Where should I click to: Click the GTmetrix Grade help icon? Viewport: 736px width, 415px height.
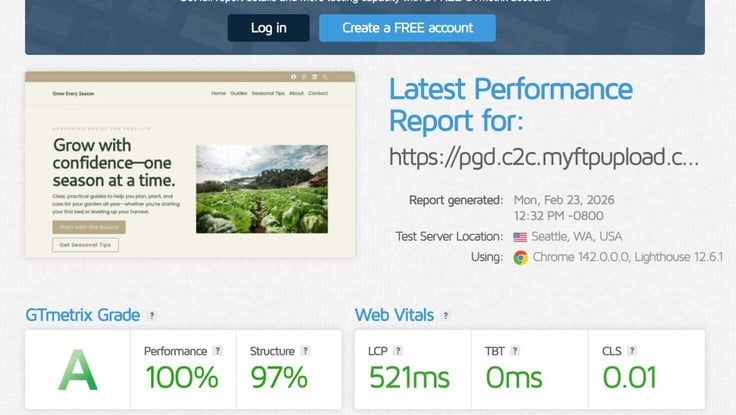tap(152, 315)
